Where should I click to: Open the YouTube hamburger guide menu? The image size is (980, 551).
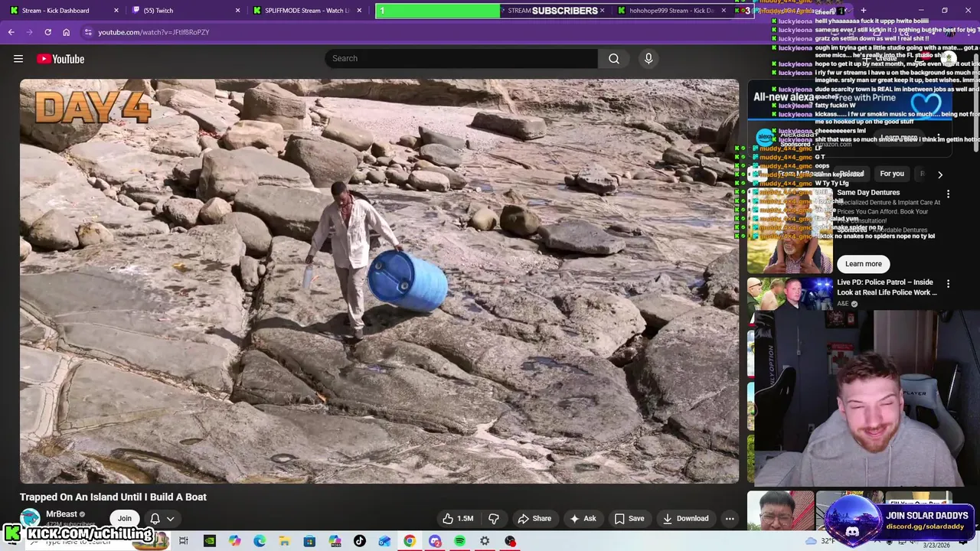pos(18,59)
